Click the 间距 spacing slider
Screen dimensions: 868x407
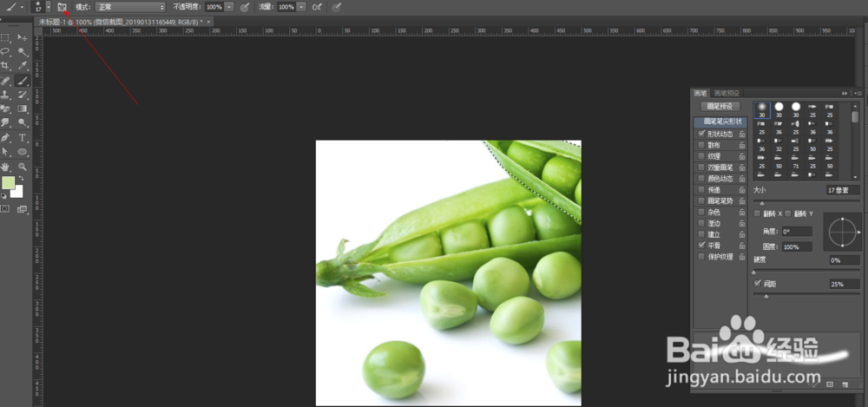(806, 296)
